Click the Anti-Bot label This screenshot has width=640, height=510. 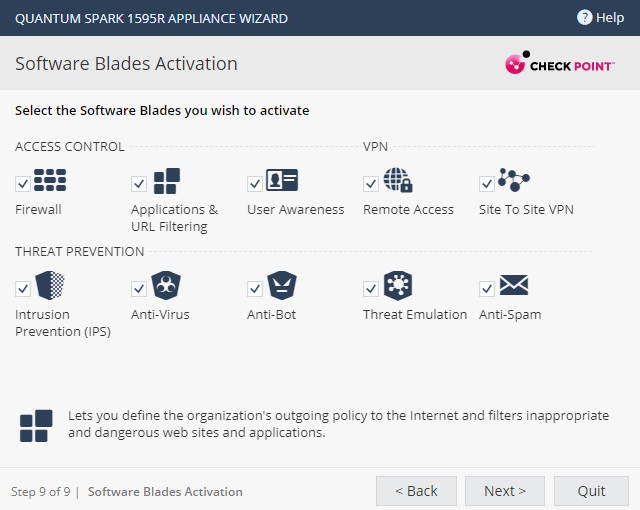tap(271, 315)
